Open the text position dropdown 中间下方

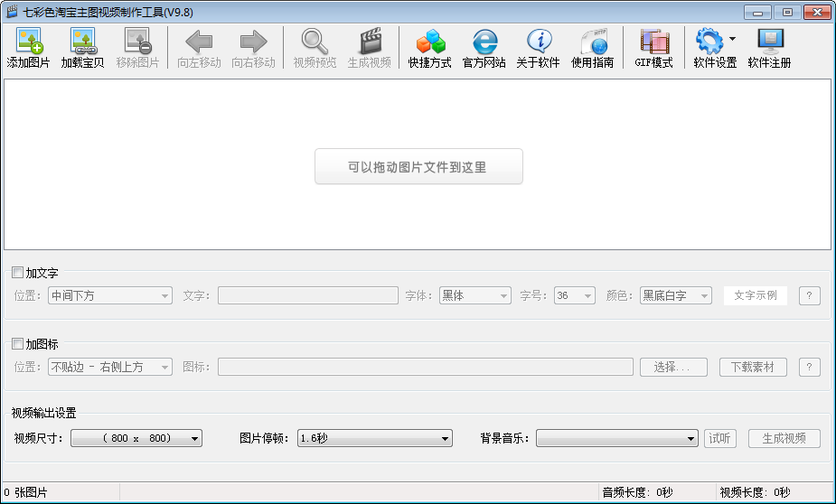pyautogui.click(x=110, y=295)
